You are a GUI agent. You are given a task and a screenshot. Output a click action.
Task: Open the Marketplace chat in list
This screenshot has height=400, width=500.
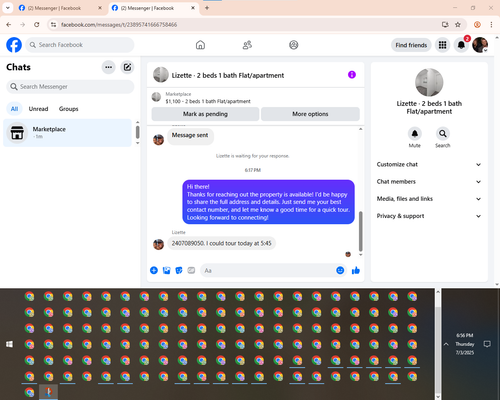pyautogui.click(x=67, y=133)
